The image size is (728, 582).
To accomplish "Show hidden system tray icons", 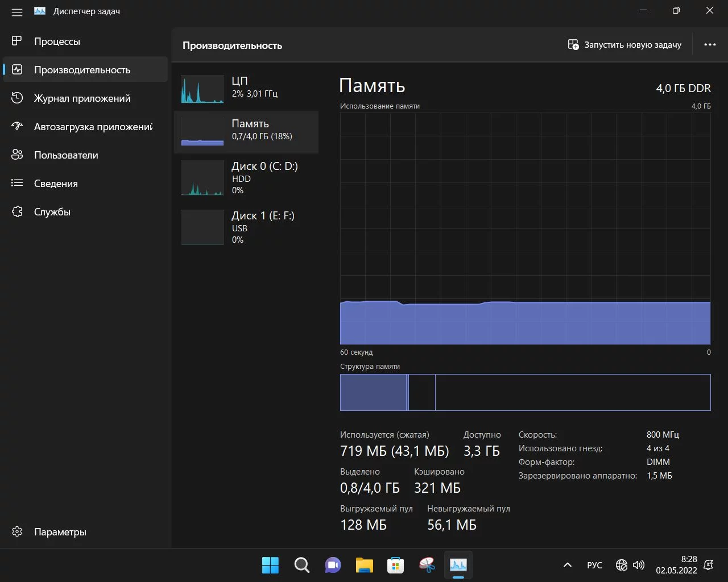I will [567, 565].
